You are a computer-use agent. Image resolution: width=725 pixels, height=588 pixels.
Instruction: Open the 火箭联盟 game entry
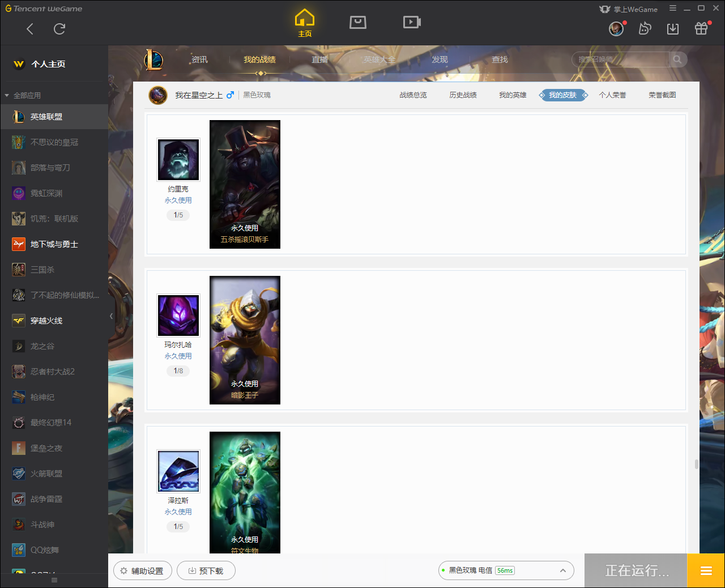54,474
